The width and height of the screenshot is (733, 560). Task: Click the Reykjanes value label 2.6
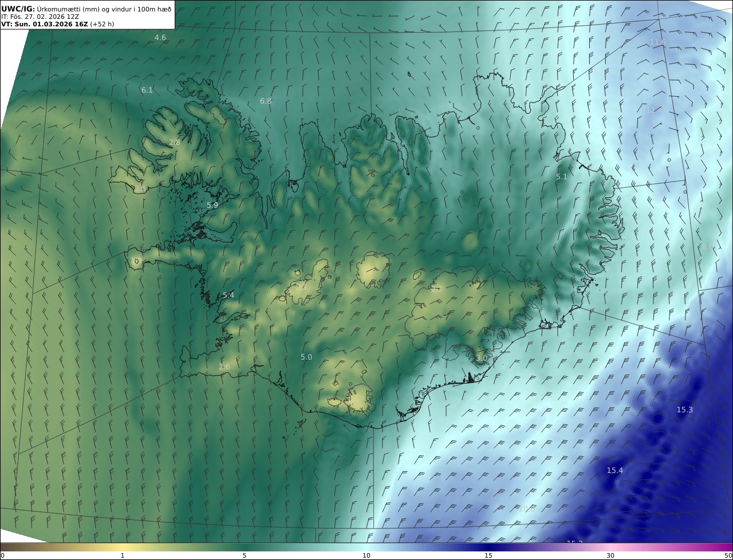(x=224, y=367)
